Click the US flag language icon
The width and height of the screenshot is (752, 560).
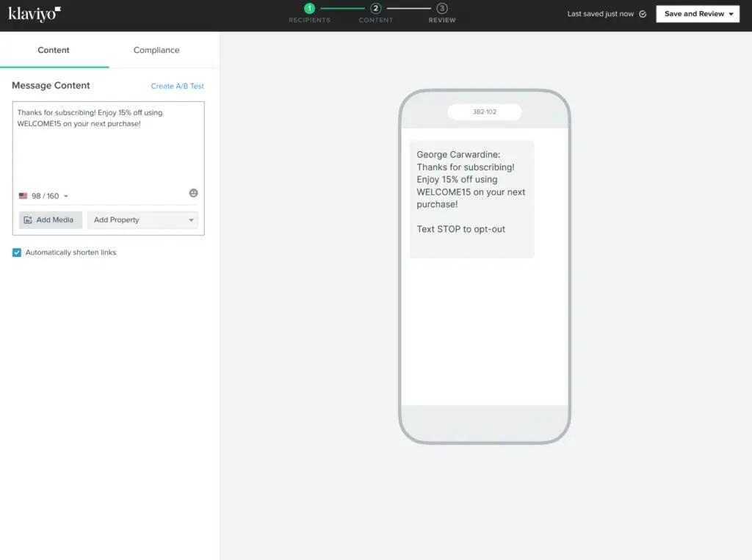[x=23, y=195]
